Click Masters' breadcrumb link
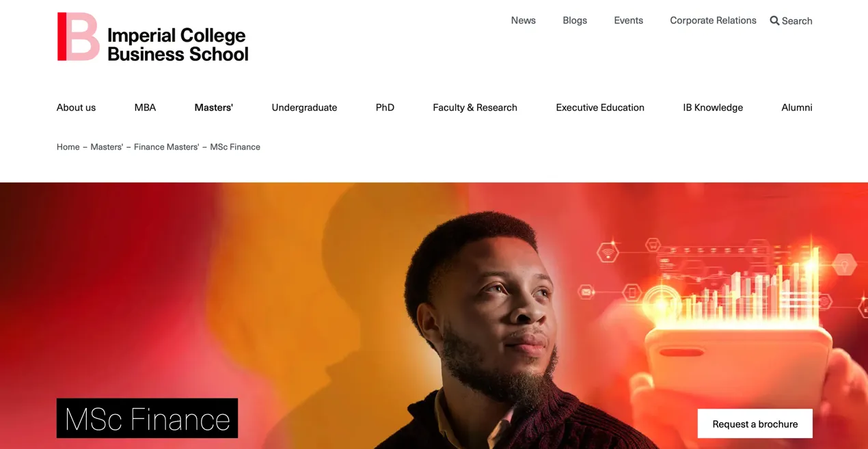 (107, 147)
